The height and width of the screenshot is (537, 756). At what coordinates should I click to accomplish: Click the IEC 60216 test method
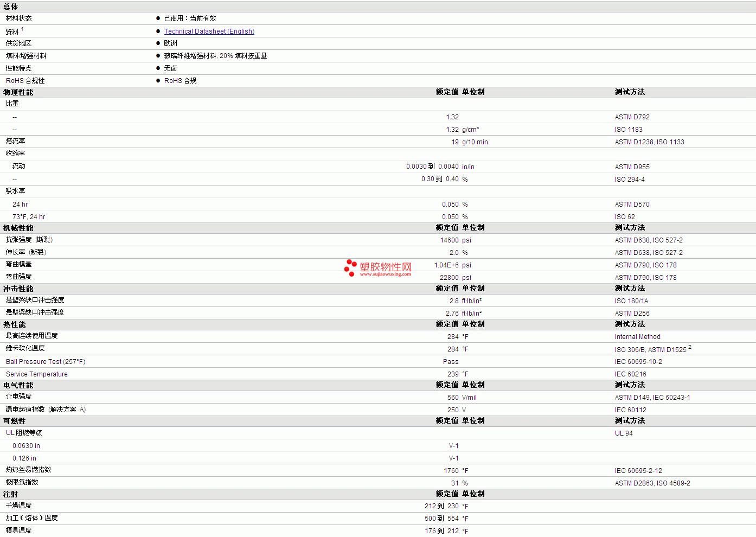(x=631, y=374)
